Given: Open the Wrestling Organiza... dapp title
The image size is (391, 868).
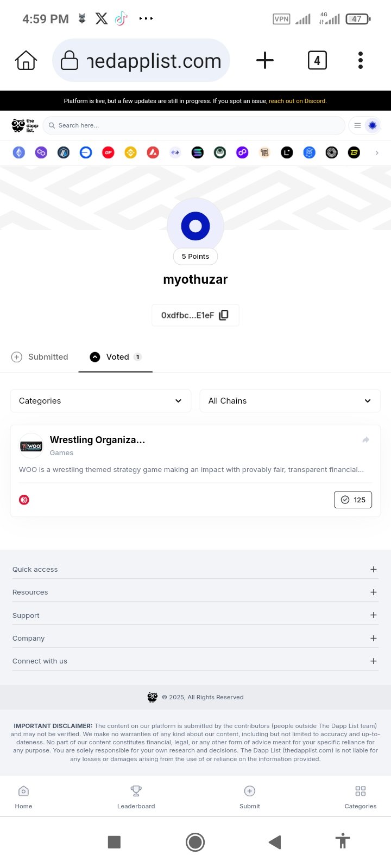Looking at the screenshot, I should [97, 440].
